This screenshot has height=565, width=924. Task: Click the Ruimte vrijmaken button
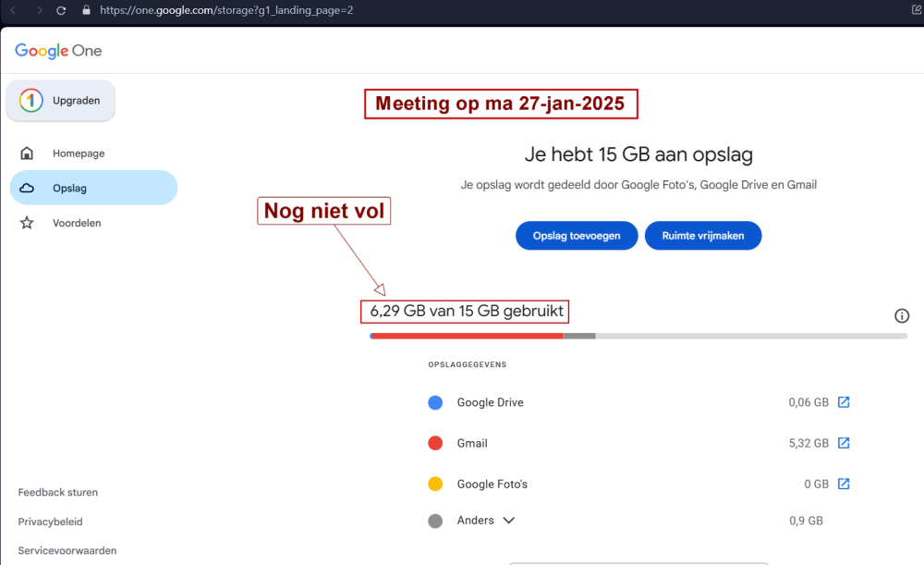(703, 235)
